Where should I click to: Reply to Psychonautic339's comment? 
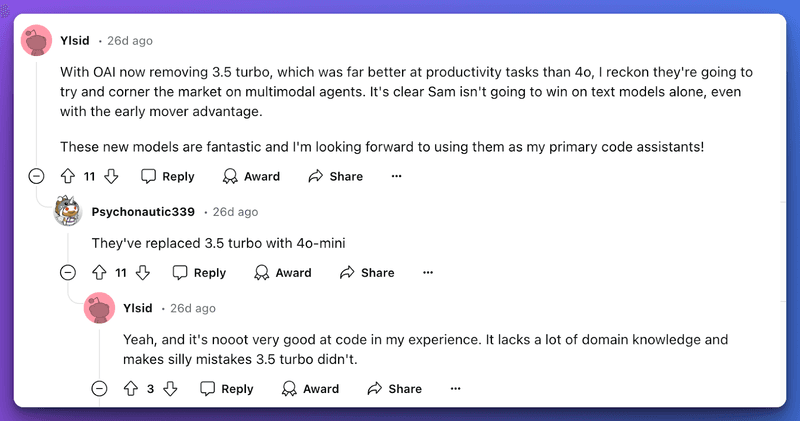click(199, 273)
